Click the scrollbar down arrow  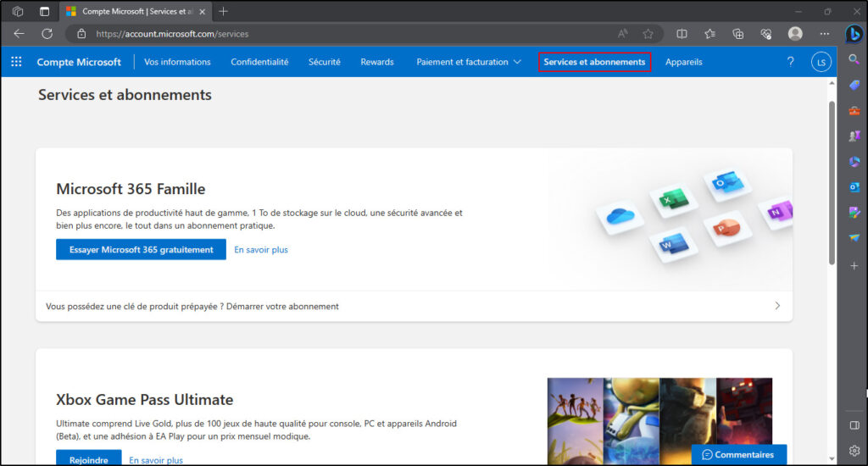pyautogui.click(x=832, y=459)
